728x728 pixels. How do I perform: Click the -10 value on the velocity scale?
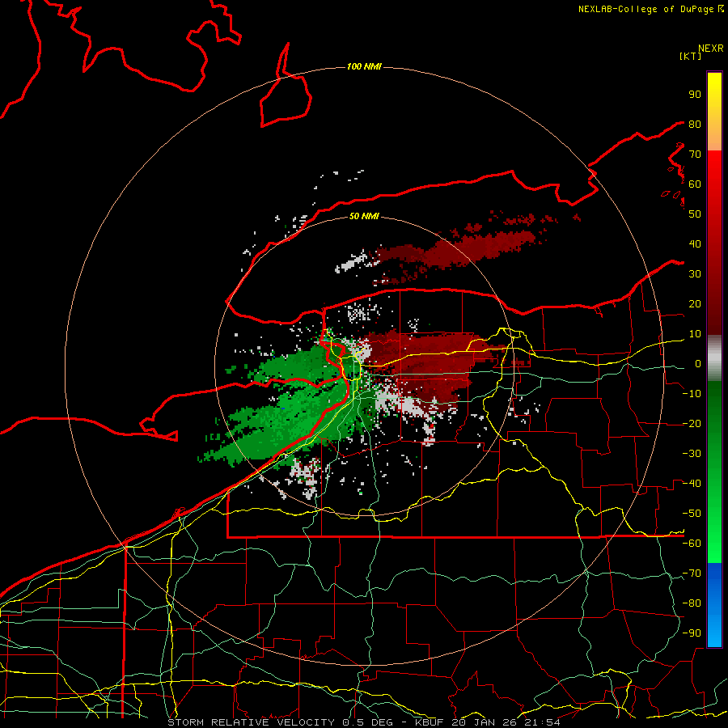pyautogui.click(x=692, y=394)
